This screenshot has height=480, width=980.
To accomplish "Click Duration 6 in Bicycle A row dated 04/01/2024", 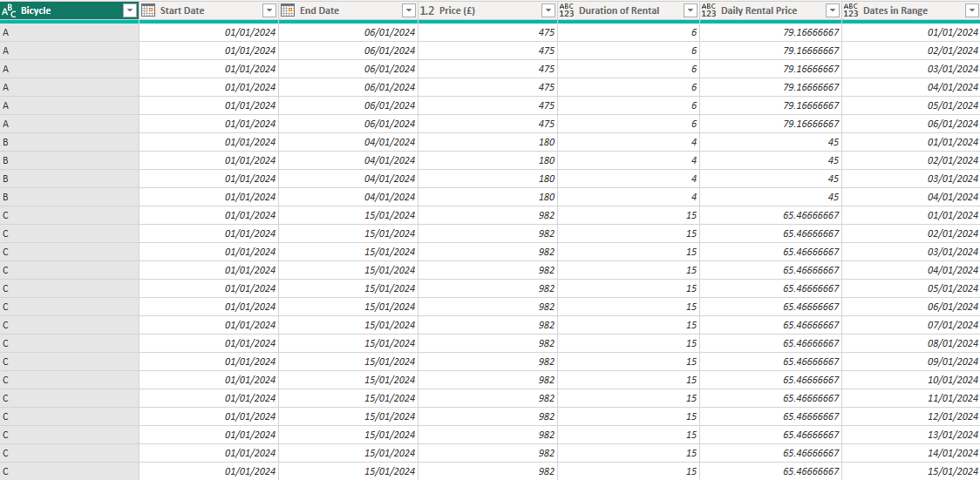I will pyautogui.click(x=629, y=87).
